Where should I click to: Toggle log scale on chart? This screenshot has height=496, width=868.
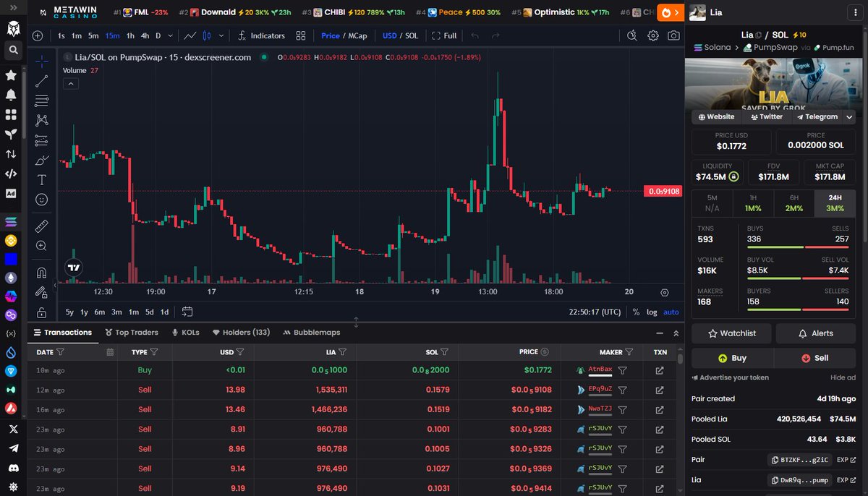652,312
